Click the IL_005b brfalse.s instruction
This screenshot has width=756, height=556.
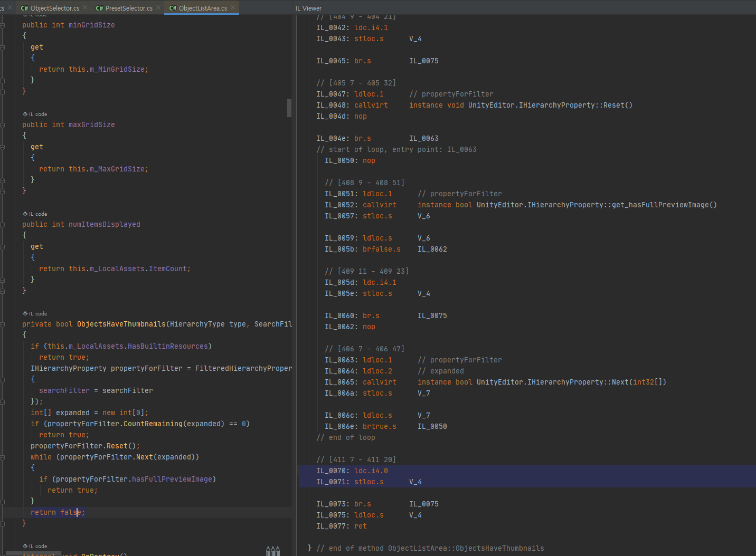386,249
